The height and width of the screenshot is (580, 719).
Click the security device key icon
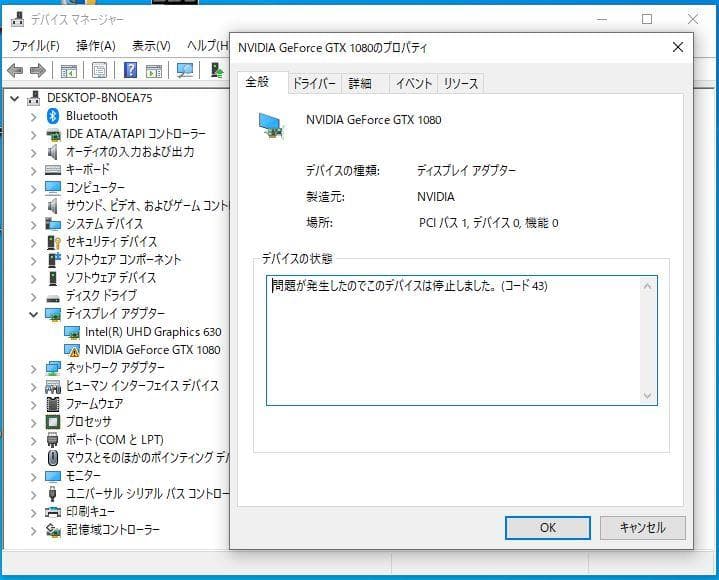tap(54, 242)
